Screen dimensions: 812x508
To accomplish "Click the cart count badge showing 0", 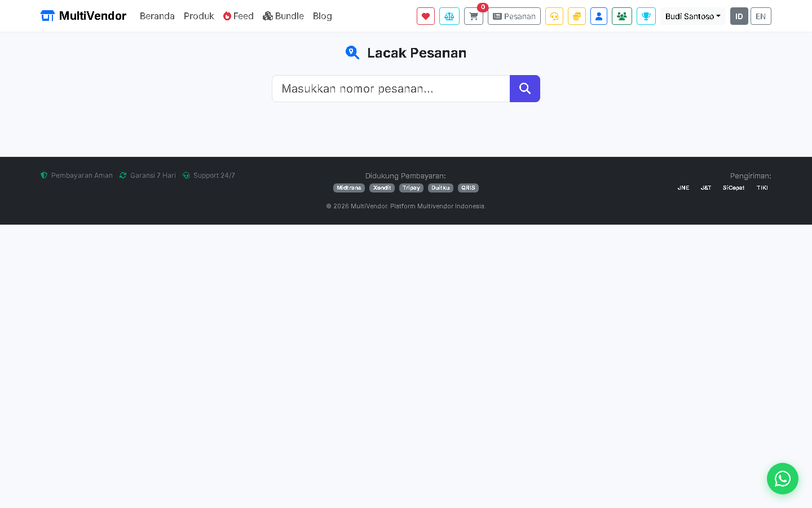I will click(483, 7).
